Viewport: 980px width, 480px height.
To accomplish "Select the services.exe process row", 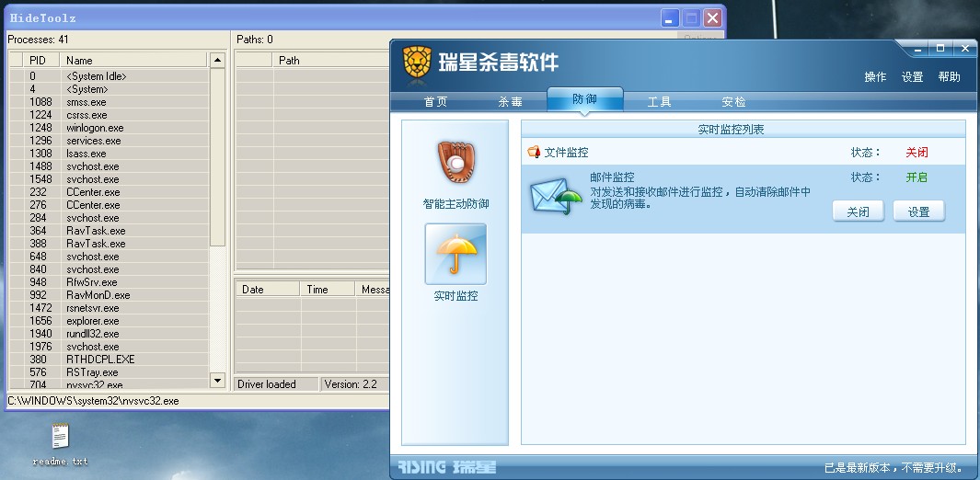I will pos(109,141).
